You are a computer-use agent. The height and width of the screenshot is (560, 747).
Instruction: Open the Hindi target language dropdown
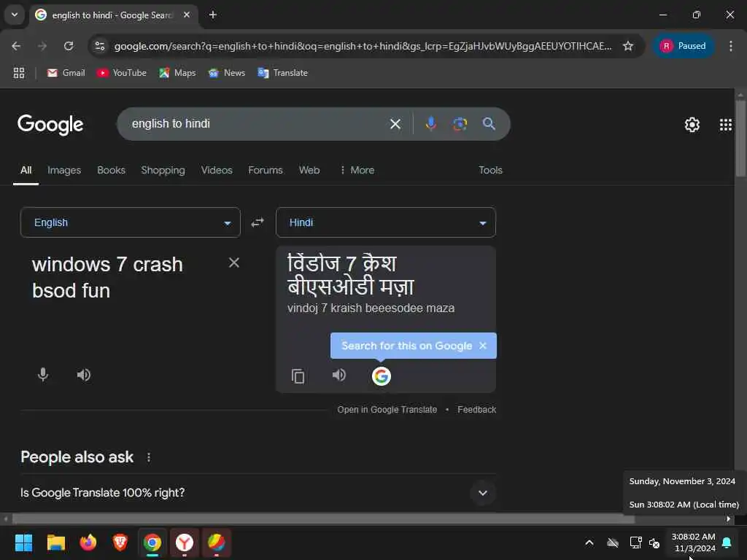[386, 222]
